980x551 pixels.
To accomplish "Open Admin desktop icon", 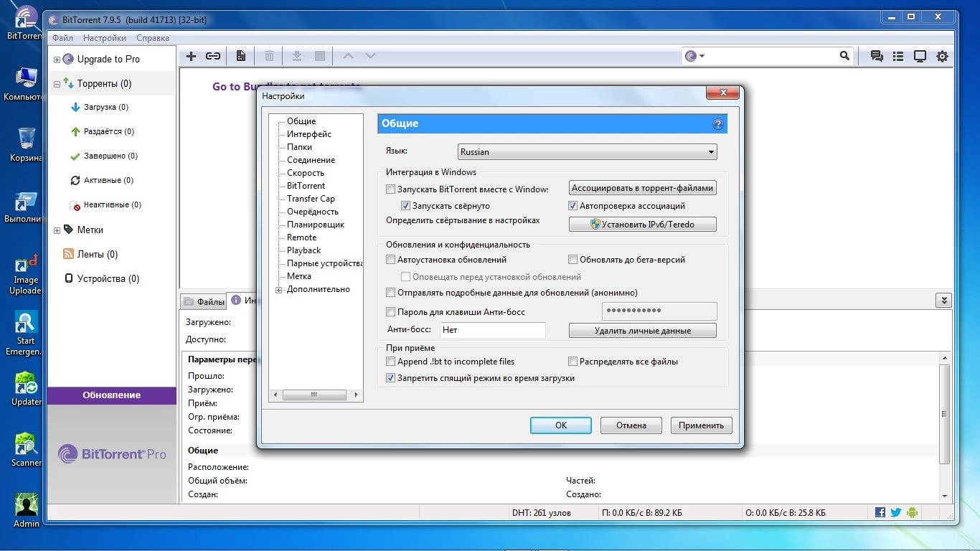I will coord(26,511).
